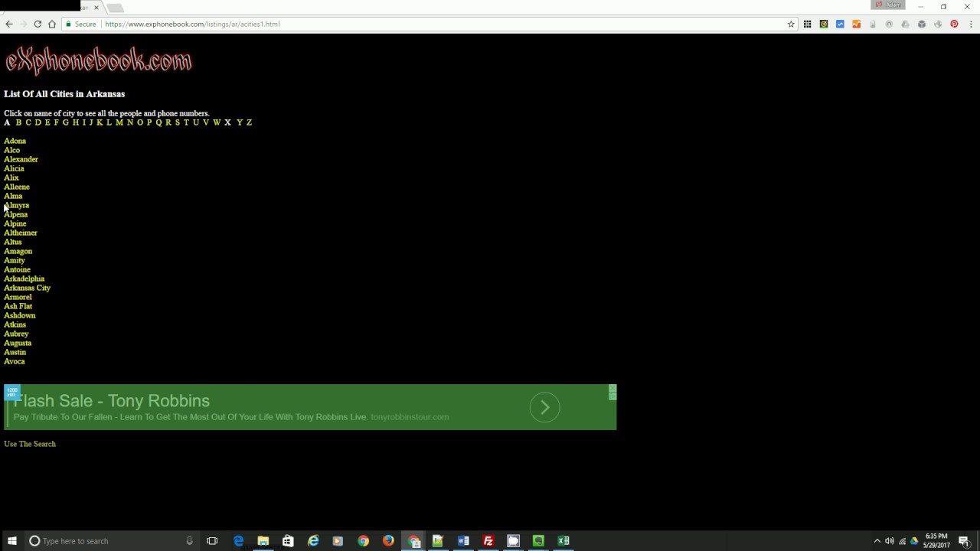Launch Microsoft Edge from taskbar
This screenshot has height=551, width=980.
[x=238, y=541]
